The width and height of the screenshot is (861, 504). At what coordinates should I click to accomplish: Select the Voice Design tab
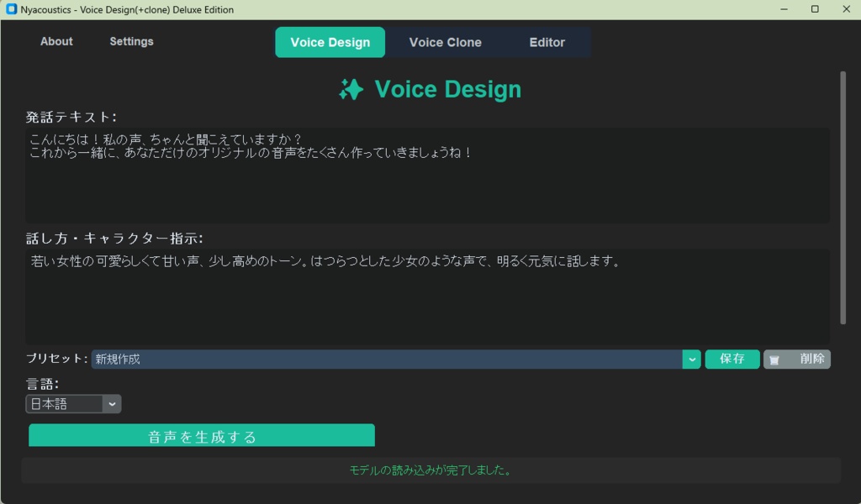click(x=330, y=41)
